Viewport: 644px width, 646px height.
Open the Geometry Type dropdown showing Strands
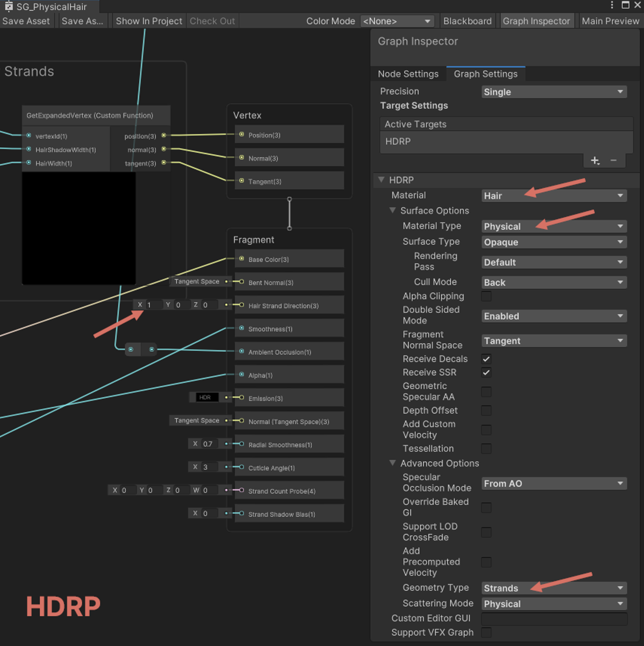tap(554, 588)
